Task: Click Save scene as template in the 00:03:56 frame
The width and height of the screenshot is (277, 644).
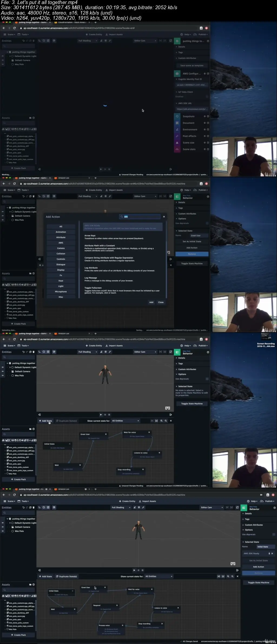Action: pyautogui.click(x=192, y=65)
